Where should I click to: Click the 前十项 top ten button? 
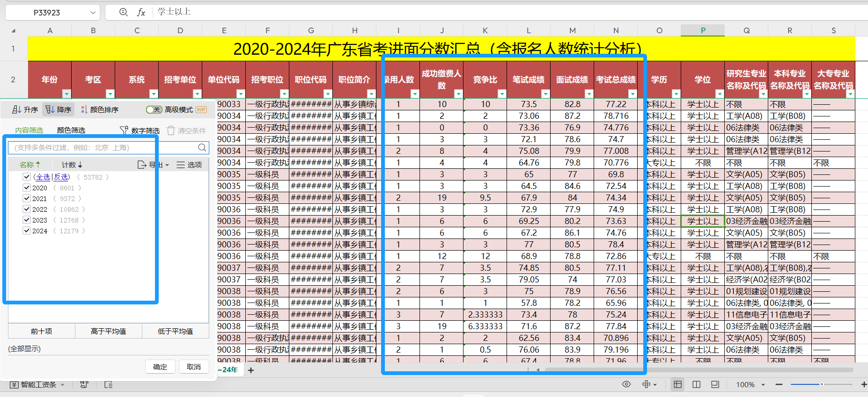point(42,331)
